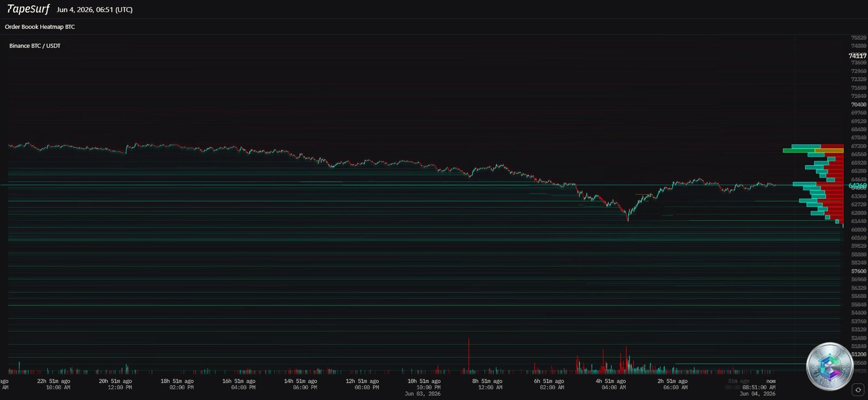Viewport: 868px width, 400px height.
Task: Click the 'Jun 04, 2026' date label
Action: pyautogui.click(x=757, y=393)
